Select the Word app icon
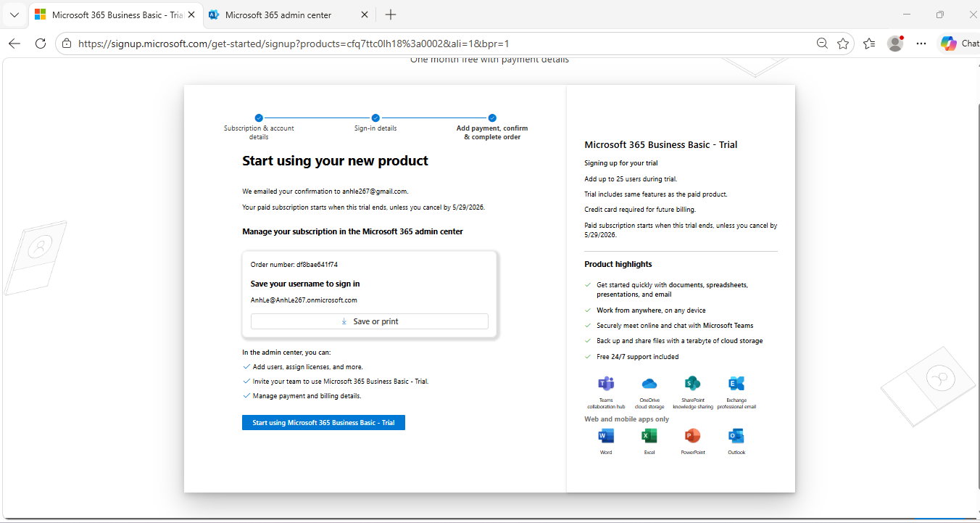The image size is (980, 523). click(x=606, y=436)
